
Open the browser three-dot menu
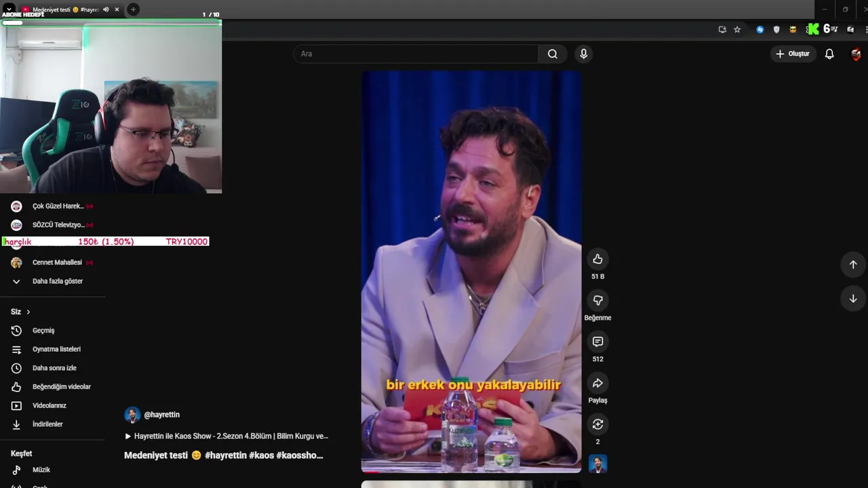pos(866,29)
